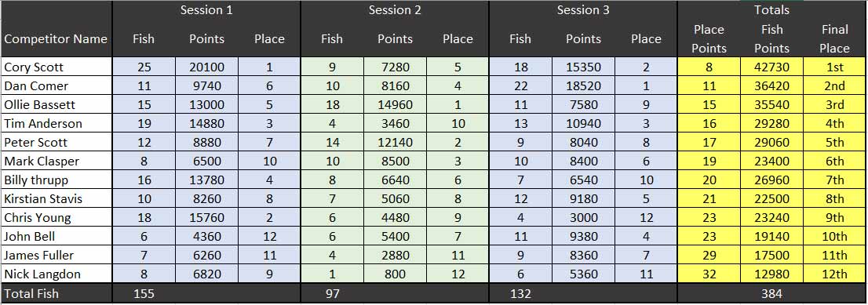Viewport: 868px width, 305px height.
Task: Click Peter Scott's Session 2 points 12140
Action: 395,142
